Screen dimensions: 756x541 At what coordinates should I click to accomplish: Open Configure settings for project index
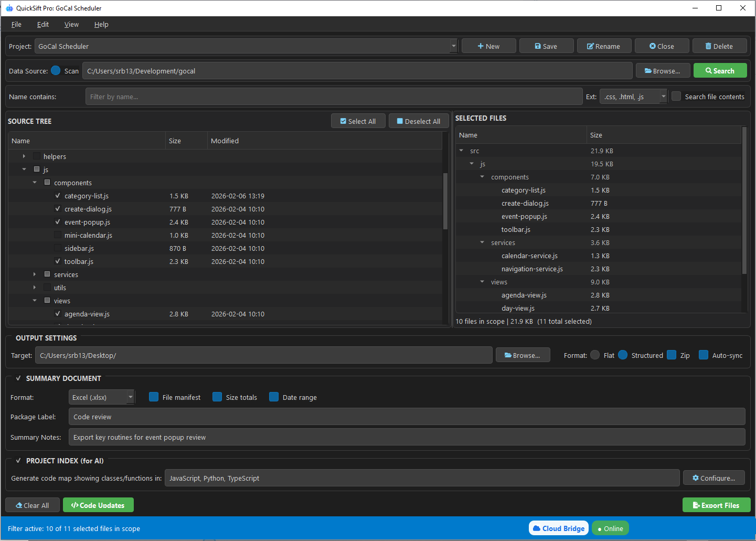pyautogui.click(x=714, y=478)
